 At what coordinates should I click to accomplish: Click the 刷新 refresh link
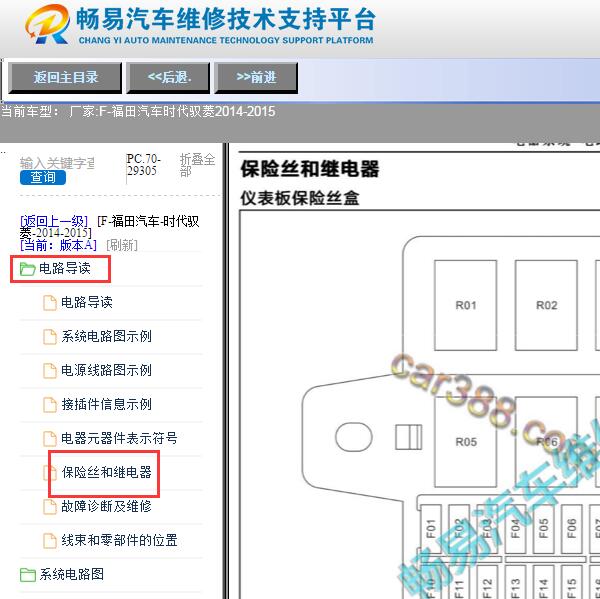tap(122, 245)
